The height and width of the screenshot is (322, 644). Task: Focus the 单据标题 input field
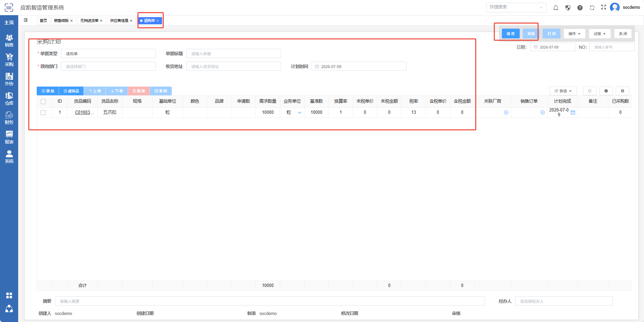234,54
